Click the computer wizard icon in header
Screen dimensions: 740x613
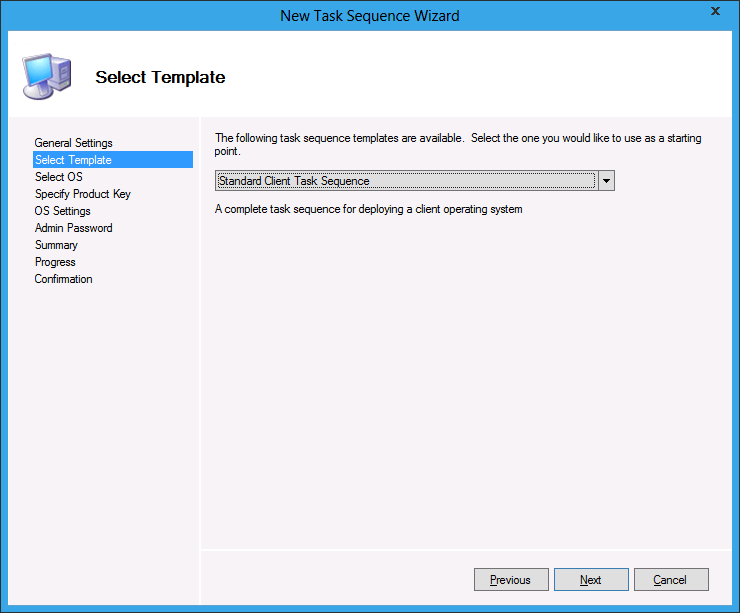pyautogui.click(x=45, y=76)
